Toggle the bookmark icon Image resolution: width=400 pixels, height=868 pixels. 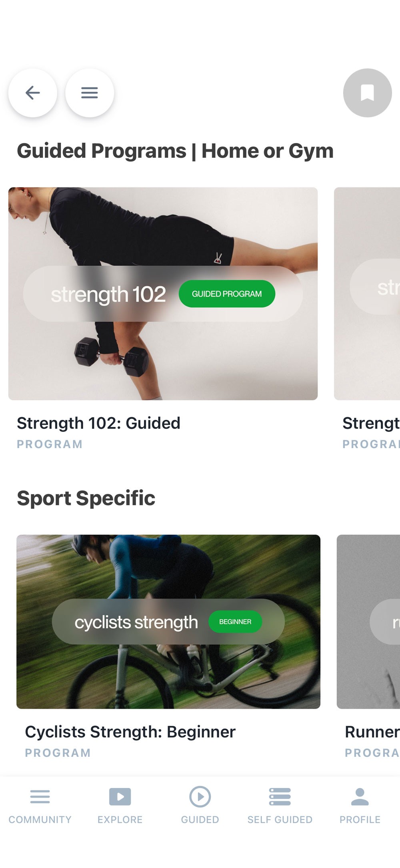[368, 93]
